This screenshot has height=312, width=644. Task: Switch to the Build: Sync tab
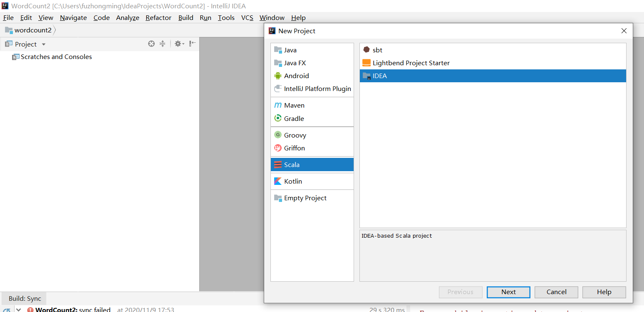pyautogui.click(x=23, y=298)
